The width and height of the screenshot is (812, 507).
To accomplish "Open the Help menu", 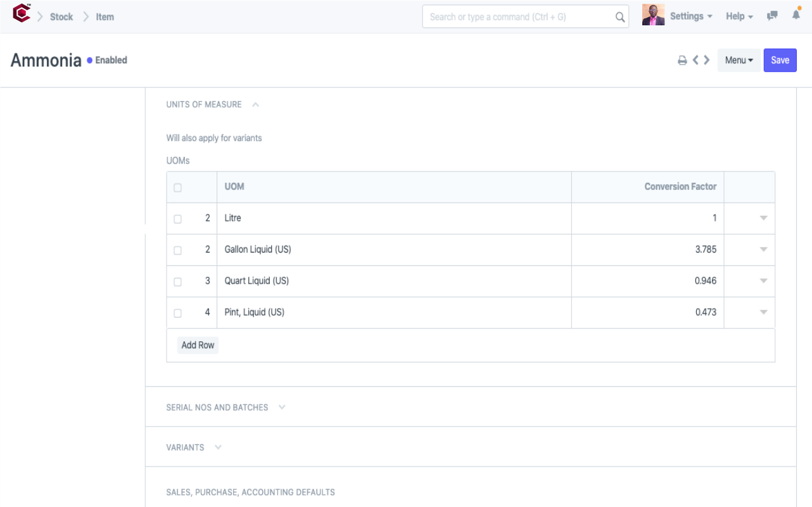I will (x=739, y=16).
